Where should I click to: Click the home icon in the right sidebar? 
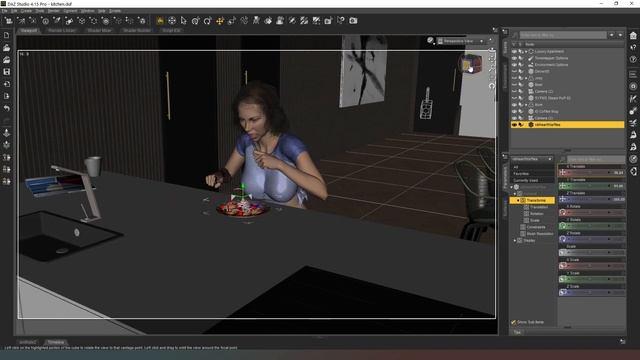click(633, 36)
